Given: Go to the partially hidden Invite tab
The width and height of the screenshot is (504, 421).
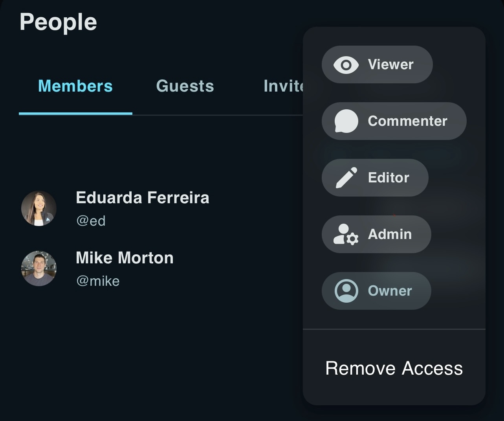Looking at the screenshot, I should pos(283,86).
